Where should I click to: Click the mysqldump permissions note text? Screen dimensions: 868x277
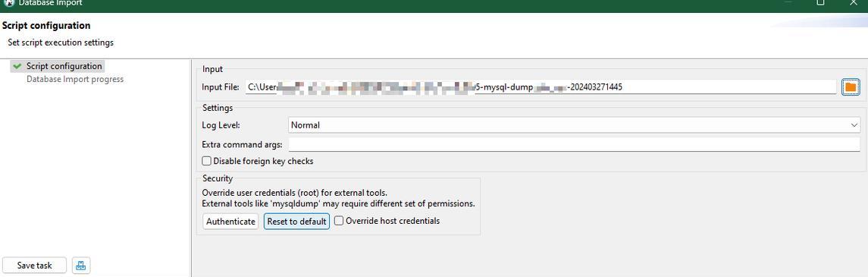coord(338,203)
